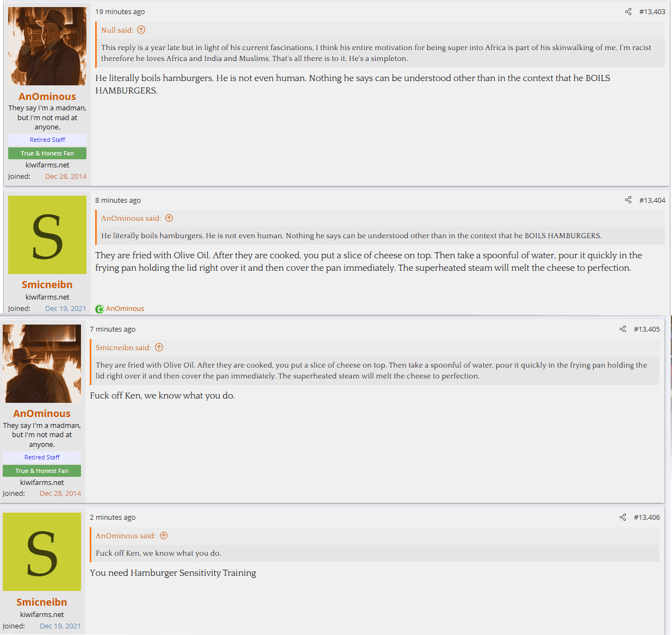Viewport: 672px width, 635px height.
Task: Click the 'True & Honest Fan' badge in the first post
Action: coord(47,153)
